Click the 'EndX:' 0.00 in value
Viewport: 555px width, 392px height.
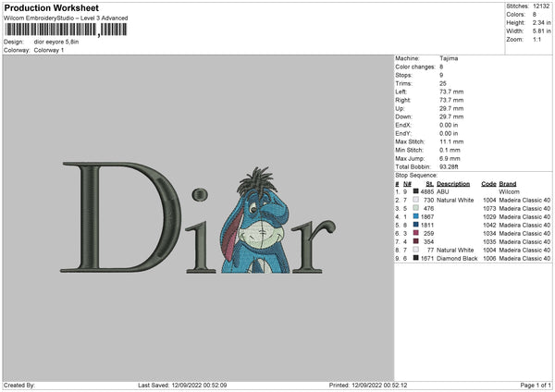(449, 125)
